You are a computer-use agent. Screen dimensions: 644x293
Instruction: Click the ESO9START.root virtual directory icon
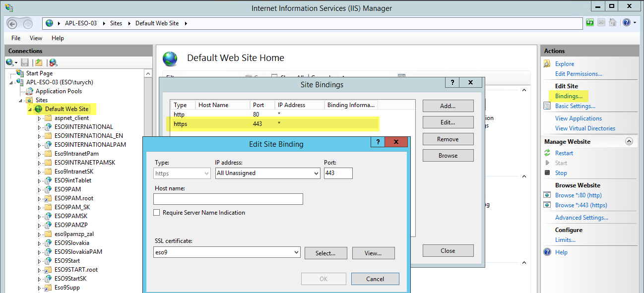[x=48, y=270]
